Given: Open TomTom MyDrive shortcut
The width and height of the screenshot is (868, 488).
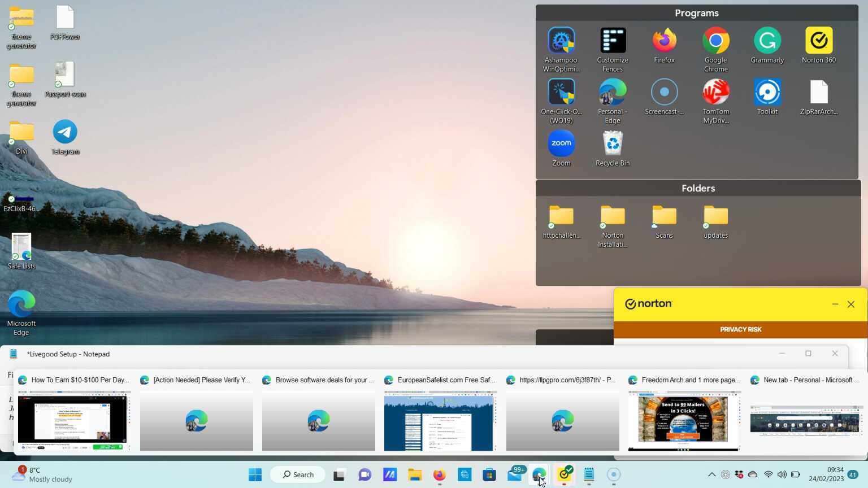Looking at the screenshot, I should [715, 93].
